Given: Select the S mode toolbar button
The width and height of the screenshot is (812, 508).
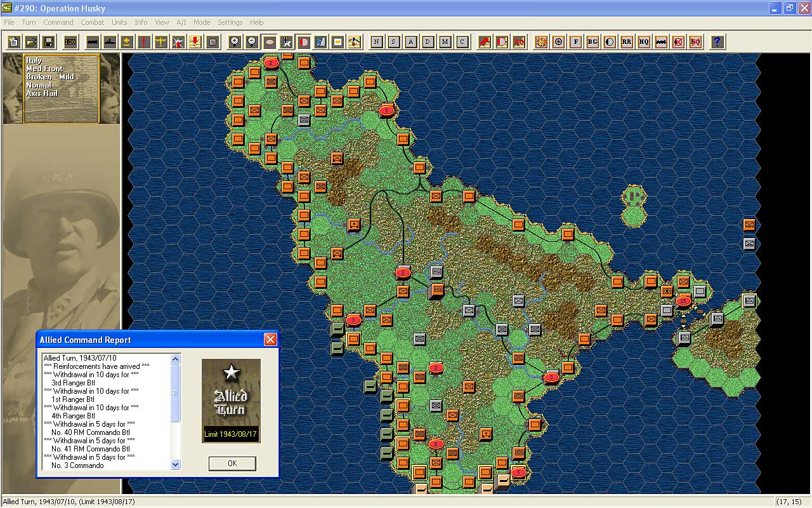Looking at the screenshot, I should click(394, 42).
